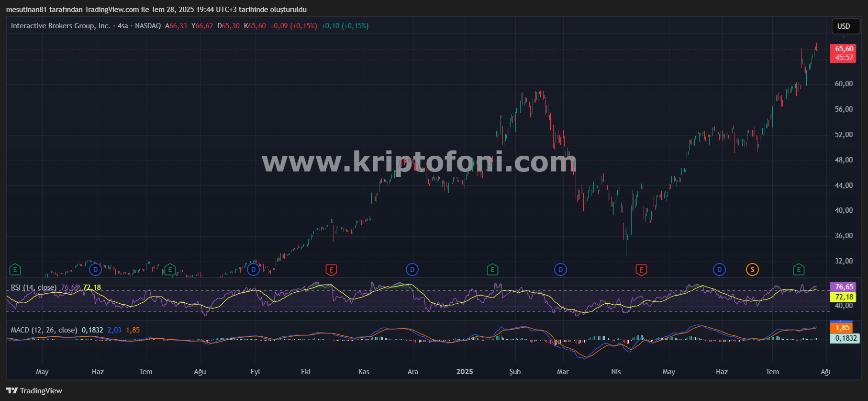868x401 pixels.
Task: Click the blue D dividend marker above first Haz
Action: 96,270
